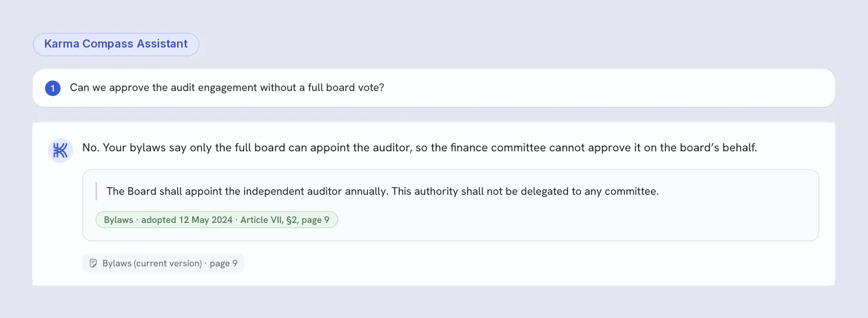Click the quoted bylaw text about the auditor
868x318 pixels.
(x=382, y=191)
